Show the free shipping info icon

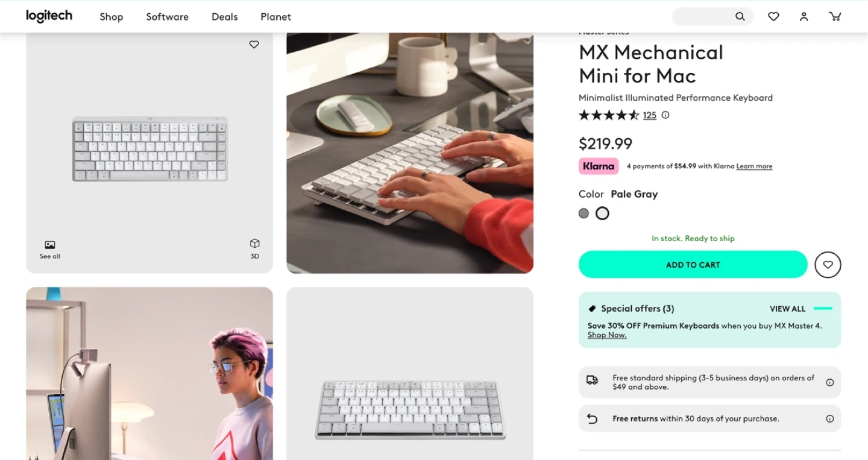click(830, 382)
